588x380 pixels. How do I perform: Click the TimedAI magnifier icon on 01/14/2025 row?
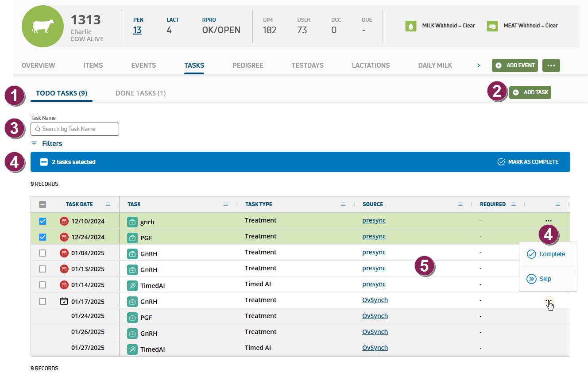pyautogui.click(x=132, y=285)
